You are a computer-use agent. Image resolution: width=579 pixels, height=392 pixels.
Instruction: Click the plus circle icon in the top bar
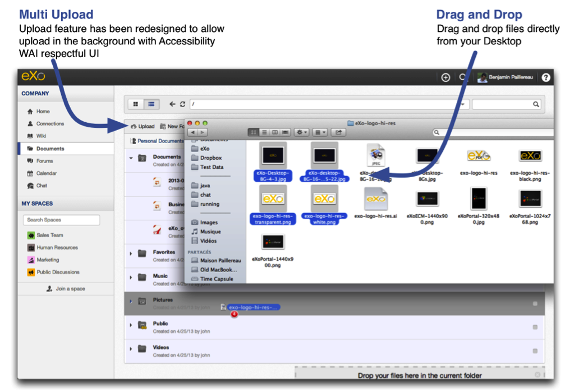coord(445,77)
